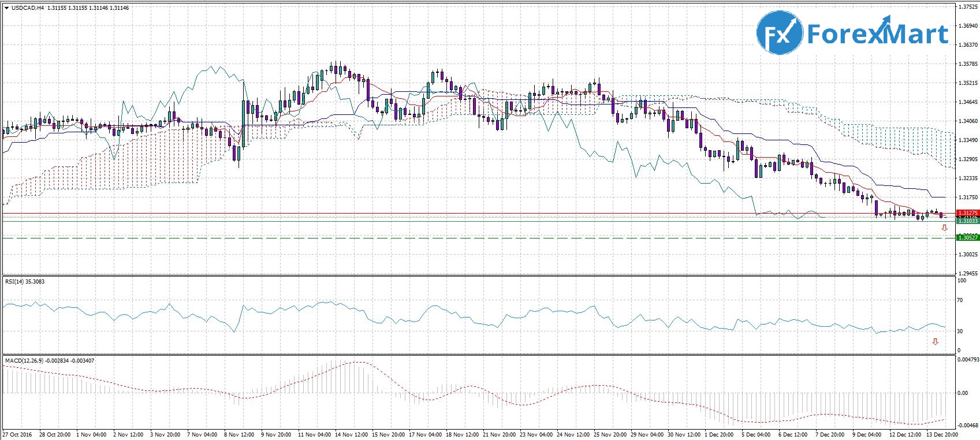
Task: Click the 3 Nov 20:00 time label
Action: click(166, 435)
